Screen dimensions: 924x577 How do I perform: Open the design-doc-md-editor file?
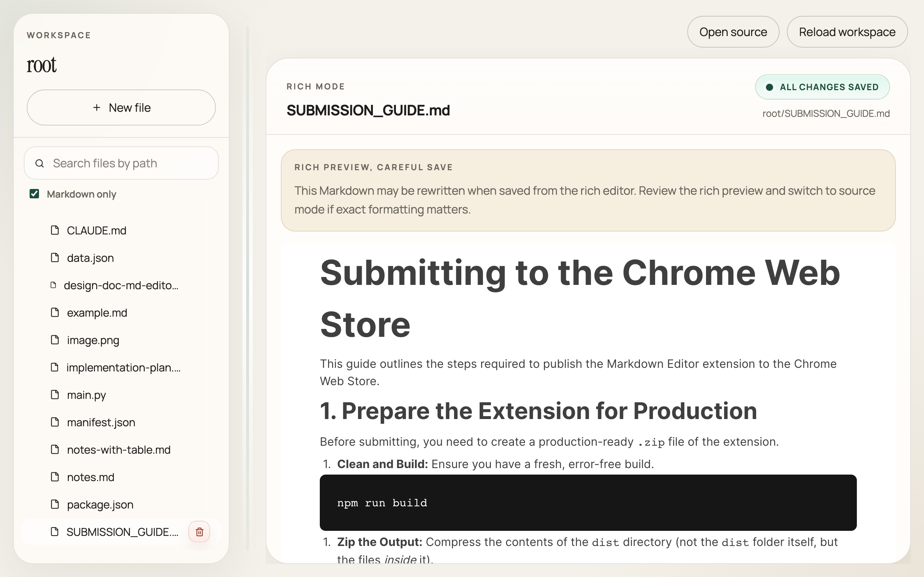tap(121, 286)
